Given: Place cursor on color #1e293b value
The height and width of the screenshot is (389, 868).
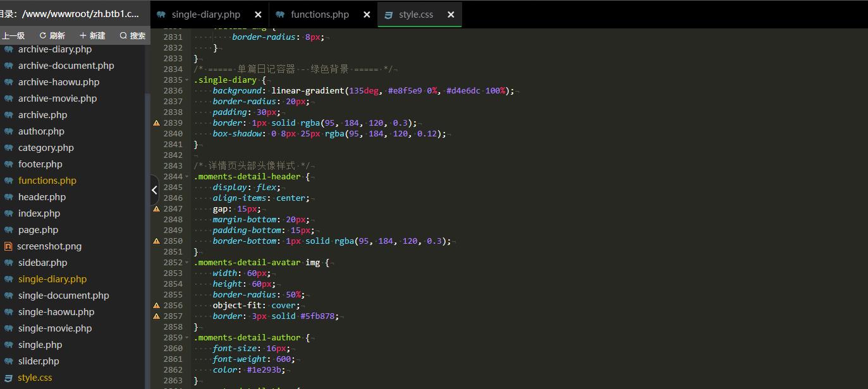Looking at the screenshot, I should coord(264,370).
